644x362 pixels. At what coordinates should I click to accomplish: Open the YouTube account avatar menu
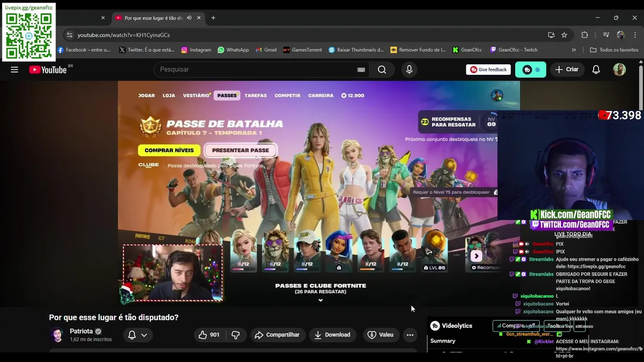coord(619,70)
